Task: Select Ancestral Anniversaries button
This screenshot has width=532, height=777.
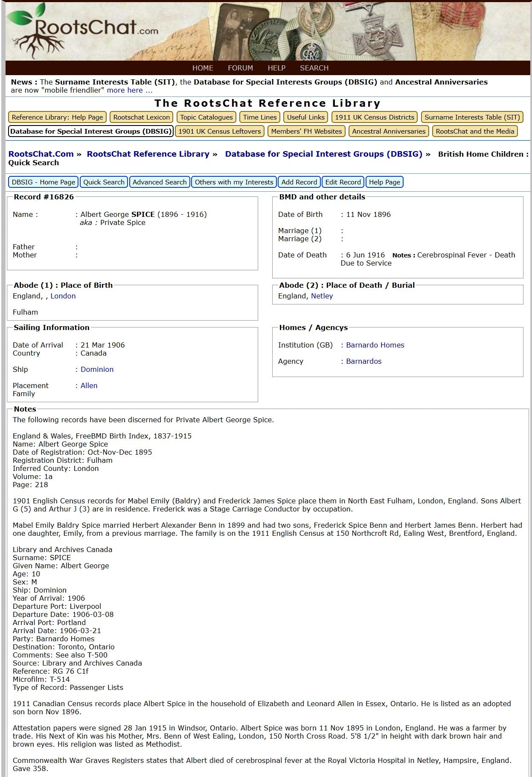Action: tap(389, 131)
